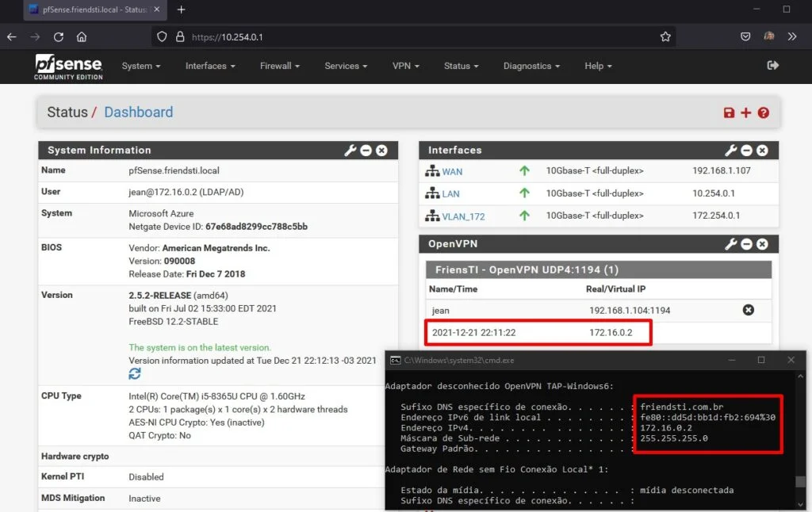Refresh version information with update icon

click(x=135, y=373)
